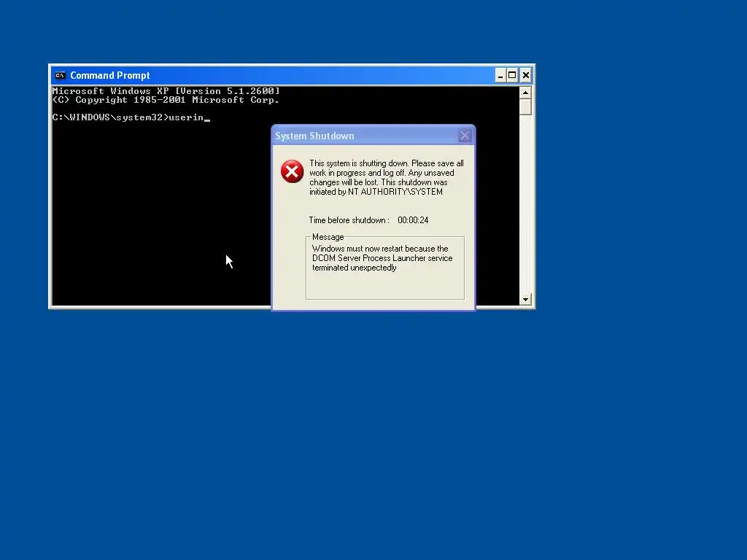The width and height of the screenshot is (747, 560).
Task: Click the Command Prompt title bar icon
Action: point(60,75)
